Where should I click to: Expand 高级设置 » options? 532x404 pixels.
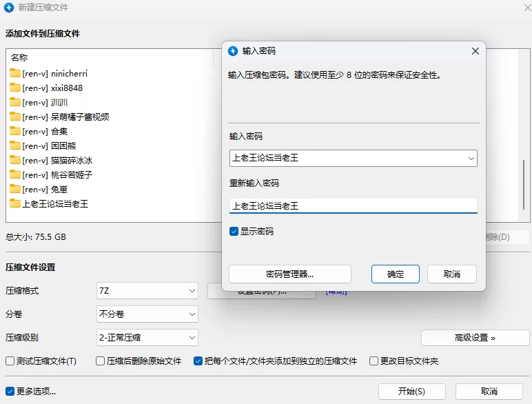click(x=475, y=338)
